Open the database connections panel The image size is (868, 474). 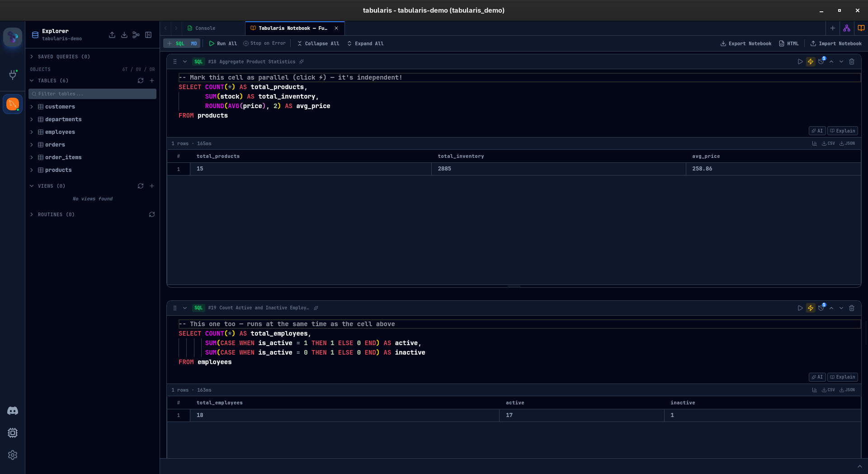13,75
